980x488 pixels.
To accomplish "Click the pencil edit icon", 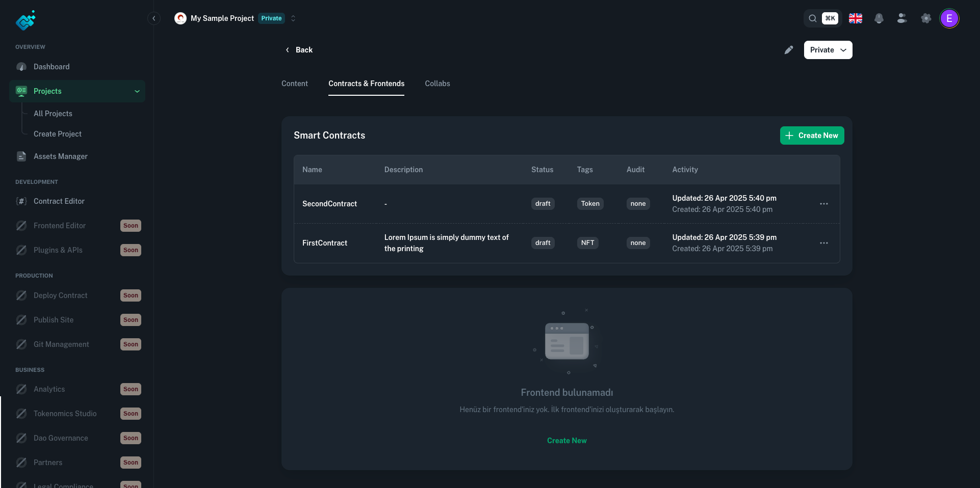I will point(789,50).
